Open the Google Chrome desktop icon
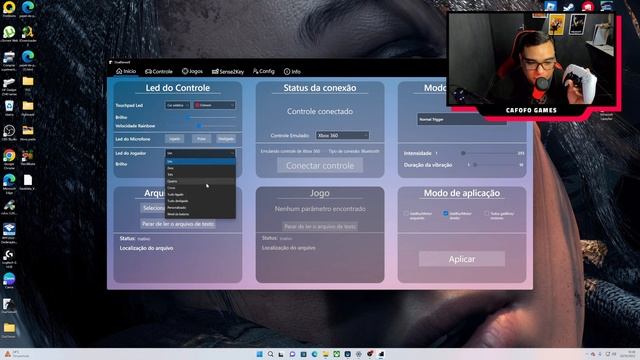The width and height of the screenshot is (640, 360). point(9,159)
